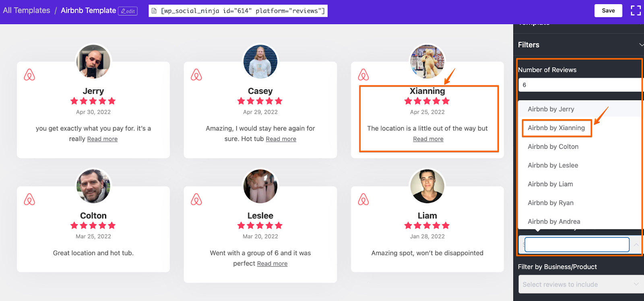Open Leslee's profile photo

coord(260,186)
